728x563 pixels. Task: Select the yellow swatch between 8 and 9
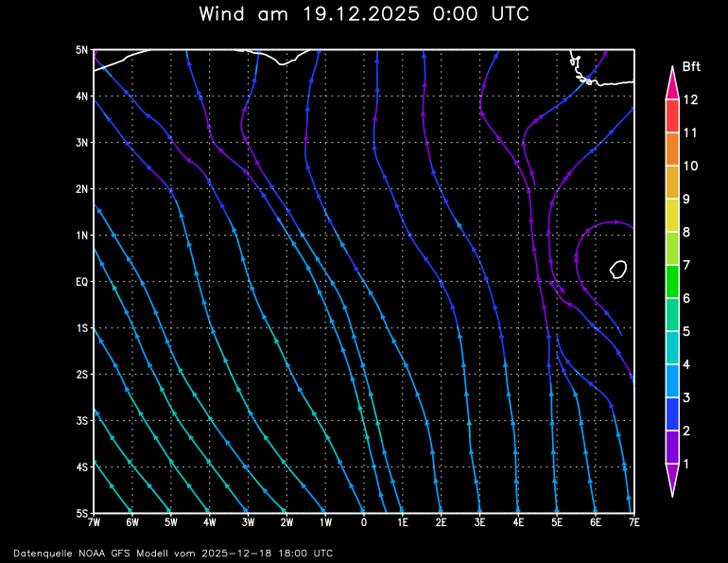click(x=672, y=216)
